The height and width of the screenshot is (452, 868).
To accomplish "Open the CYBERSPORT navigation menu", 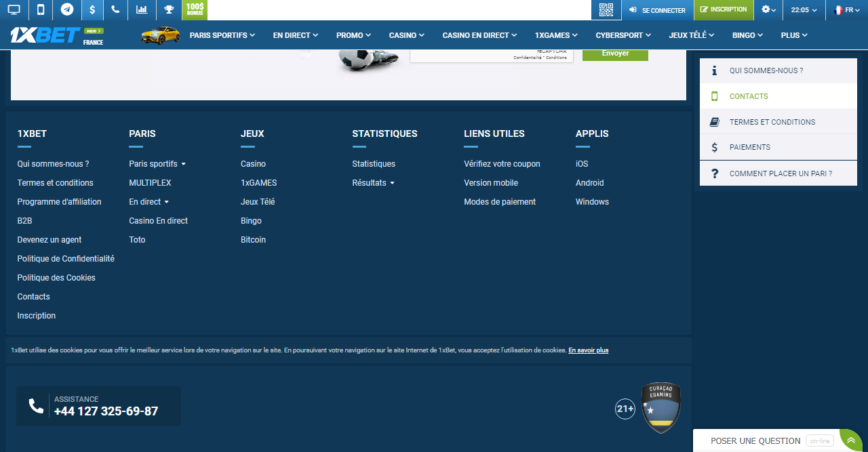I will 623,35.
